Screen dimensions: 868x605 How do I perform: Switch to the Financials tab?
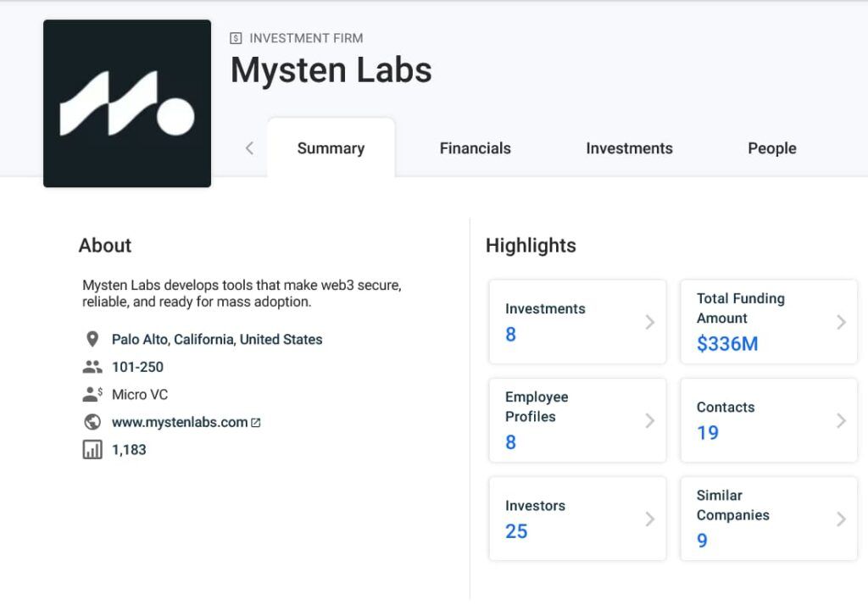[x=475, y=148]
